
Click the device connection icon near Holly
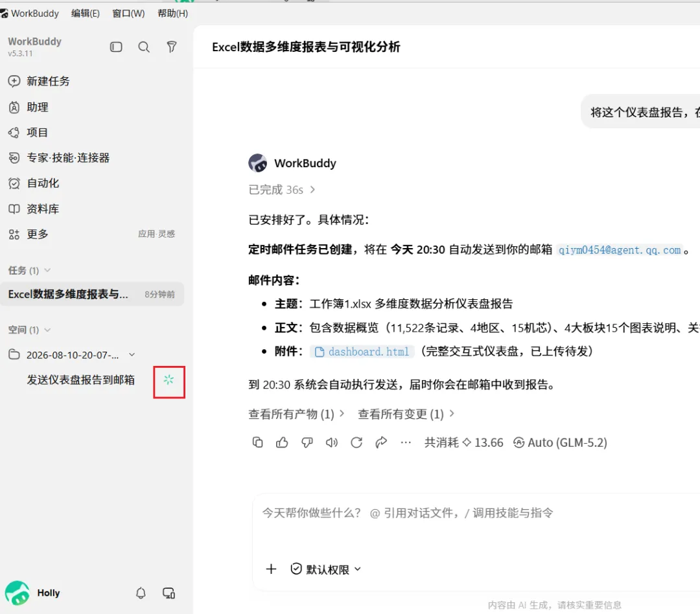[169, 593]
